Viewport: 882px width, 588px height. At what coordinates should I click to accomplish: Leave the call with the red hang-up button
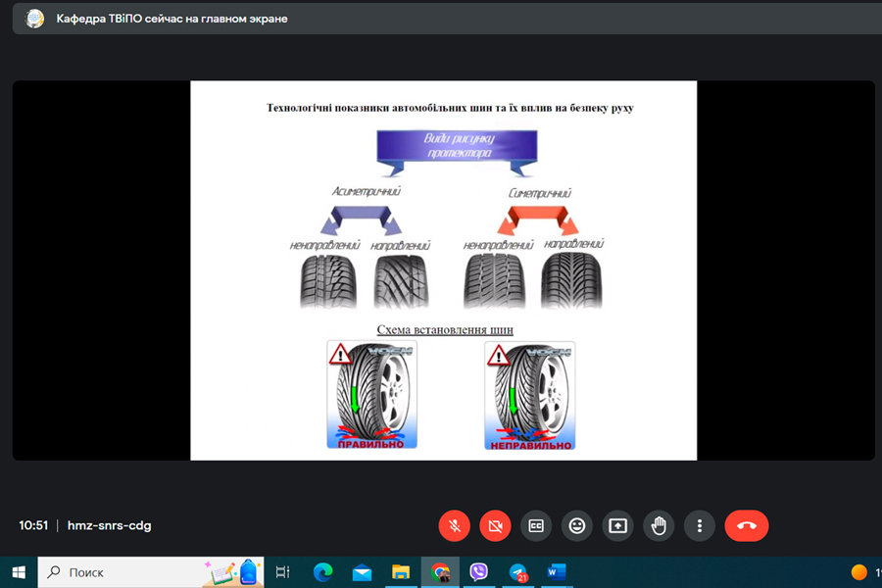(747, 525)
